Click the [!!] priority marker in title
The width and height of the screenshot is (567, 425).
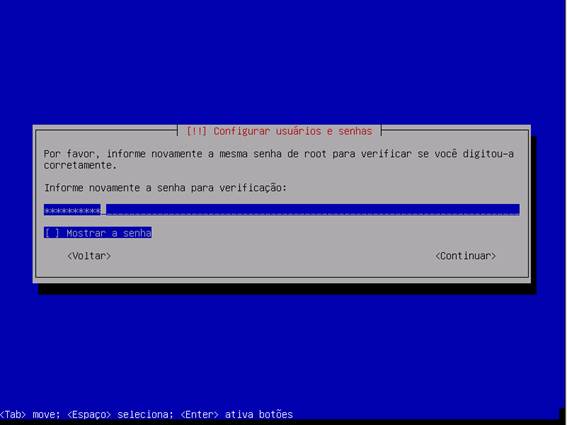(x=196, y=131)
